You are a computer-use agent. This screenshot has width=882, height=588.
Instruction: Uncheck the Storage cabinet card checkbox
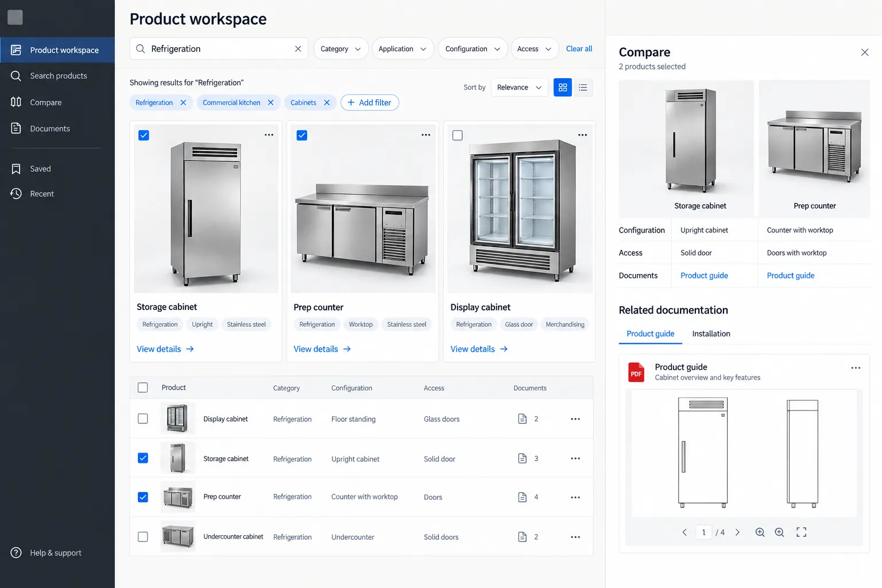[144, 136]
